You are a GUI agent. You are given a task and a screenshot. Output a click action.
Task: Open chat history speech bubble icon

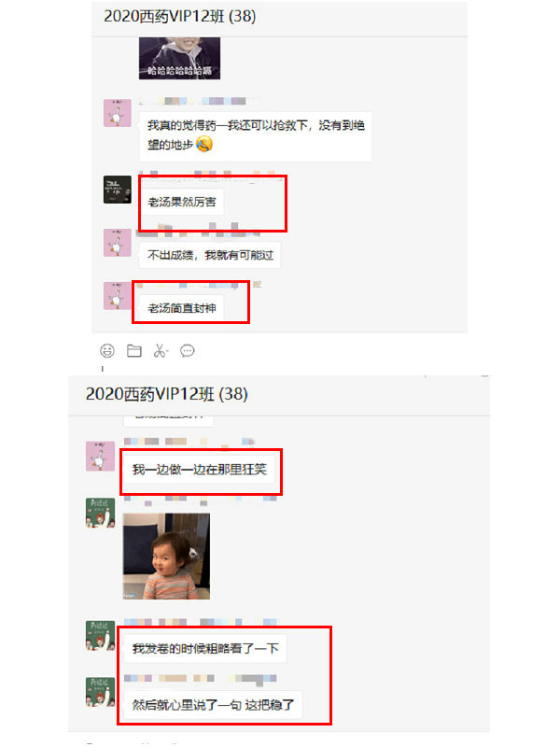click(x=188, y=351)
